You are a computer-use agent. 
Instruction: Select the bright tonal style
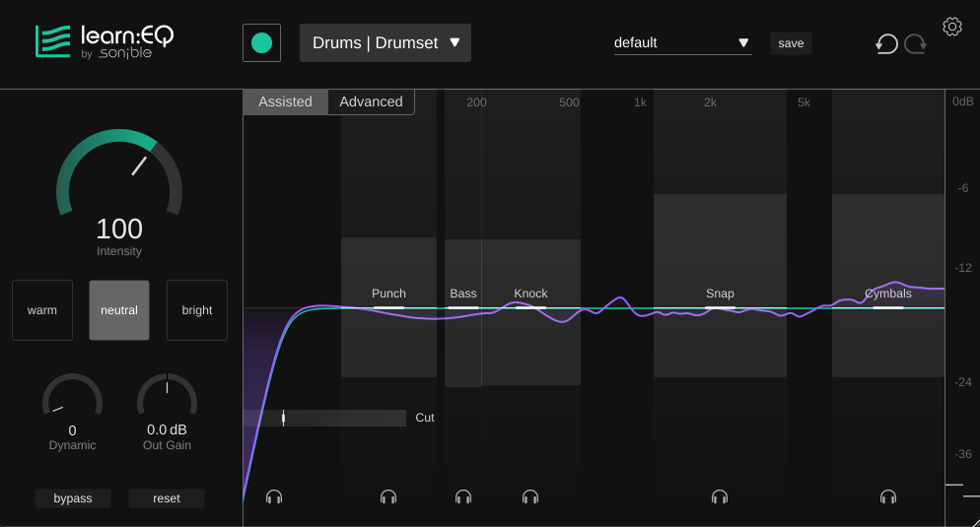point(197,310)
